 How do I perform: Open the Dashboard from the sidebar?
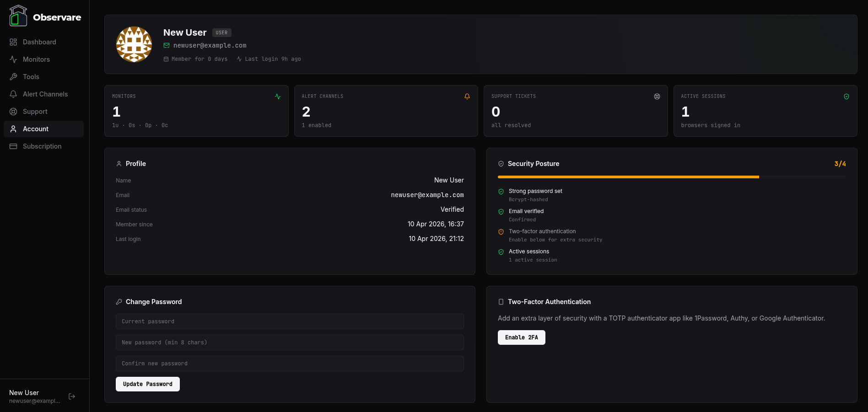(x=39, y=42)
